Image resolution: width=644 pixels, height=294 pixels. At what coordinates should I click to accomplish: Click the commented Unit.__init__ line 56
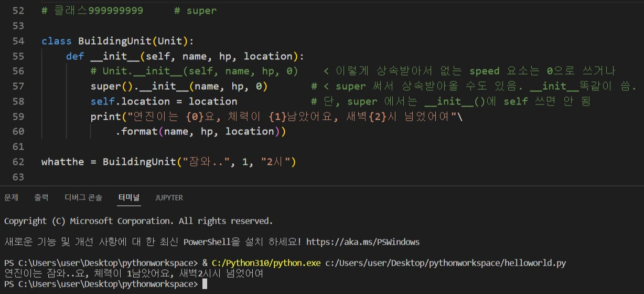coord(194,71)
